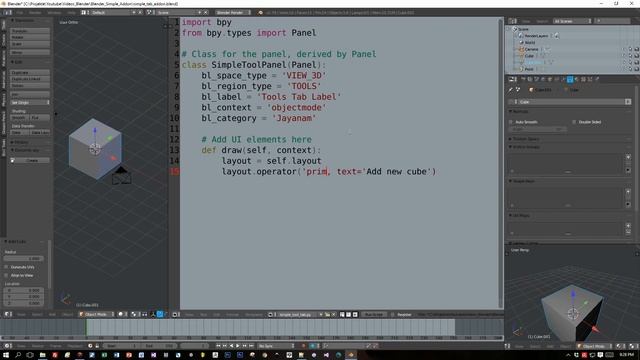Open the Windows Start menu
Viewport: 640px width, 360px height.
(x=6, y=355)
